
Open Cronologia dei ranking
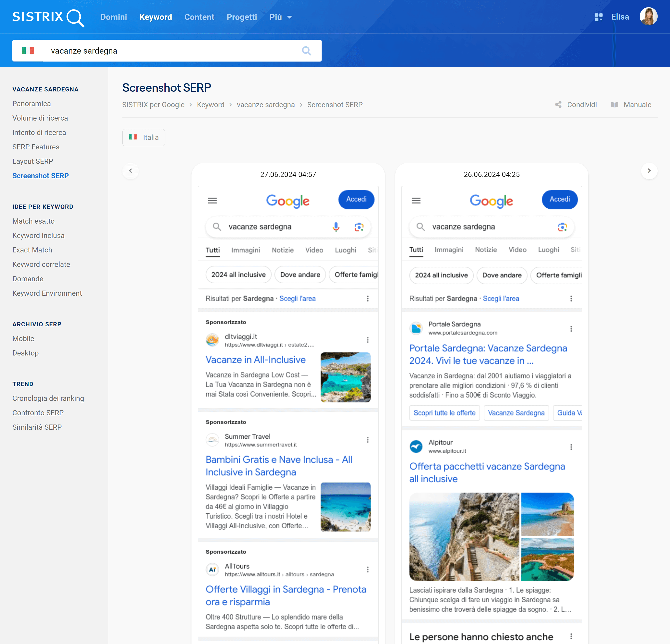[x=48, y=398]
